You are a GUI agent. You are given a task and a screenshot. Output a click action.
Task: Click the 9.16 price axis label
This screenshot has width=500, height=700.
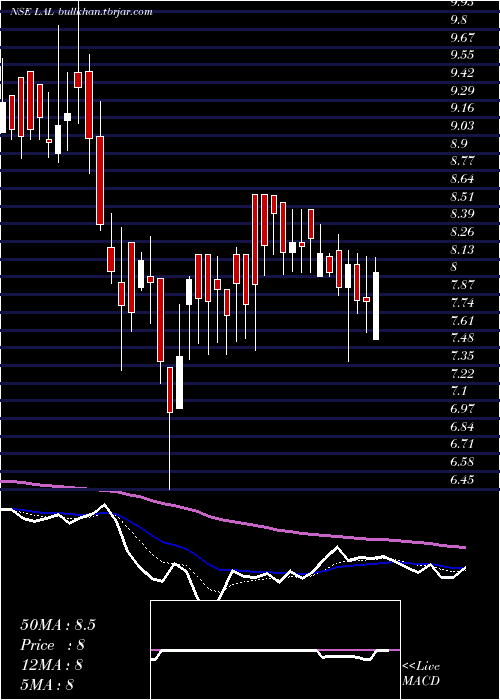tap(462, 108)
